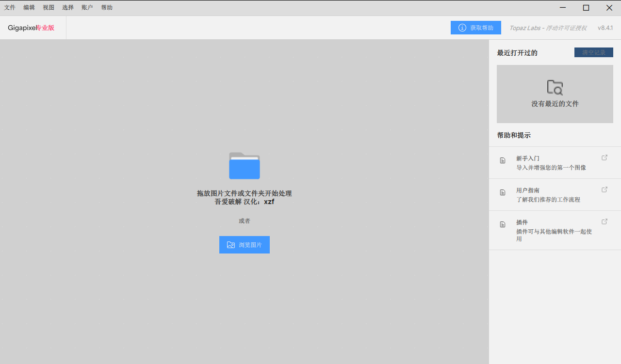This screenshot has width=621, height=364.
Task: Click the document icon beside 插件
Action: (503, 224)
